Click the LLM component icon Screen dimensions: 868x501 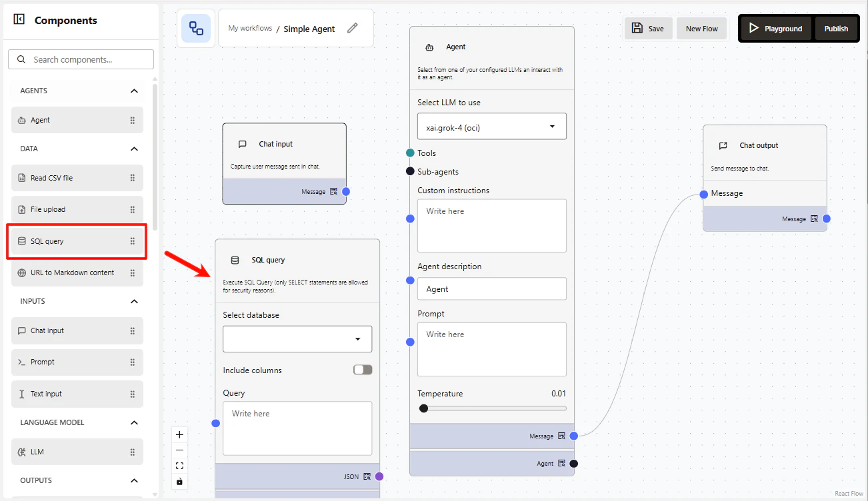tap(22, 452)
